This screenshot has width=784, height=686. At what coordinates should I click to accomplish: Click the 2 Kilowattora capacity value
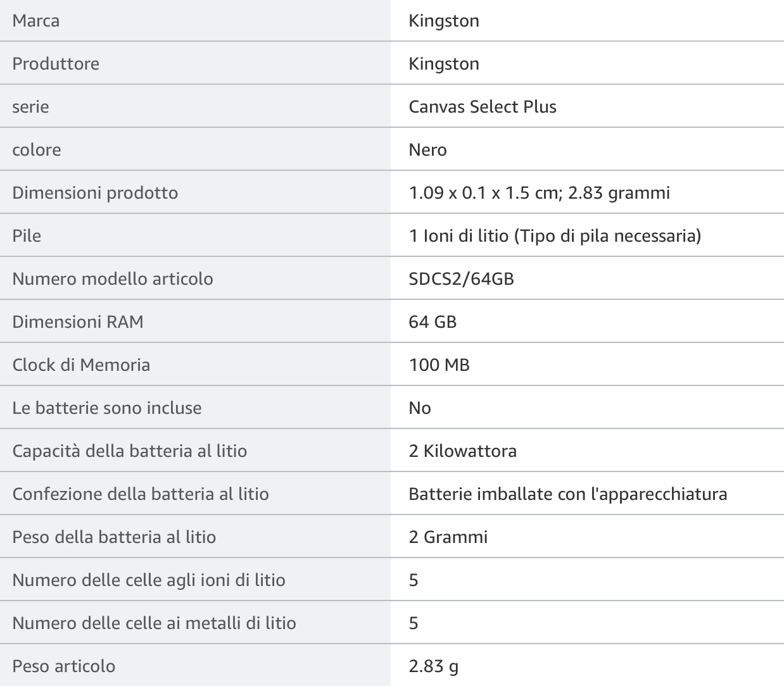click(x=462, y=451)
